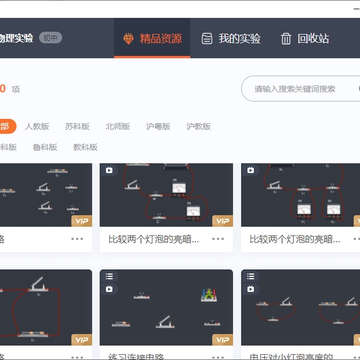This screenshot has width=360, height=360.
Task: Filter by 人教版 textbook edition
Action: 37,126
